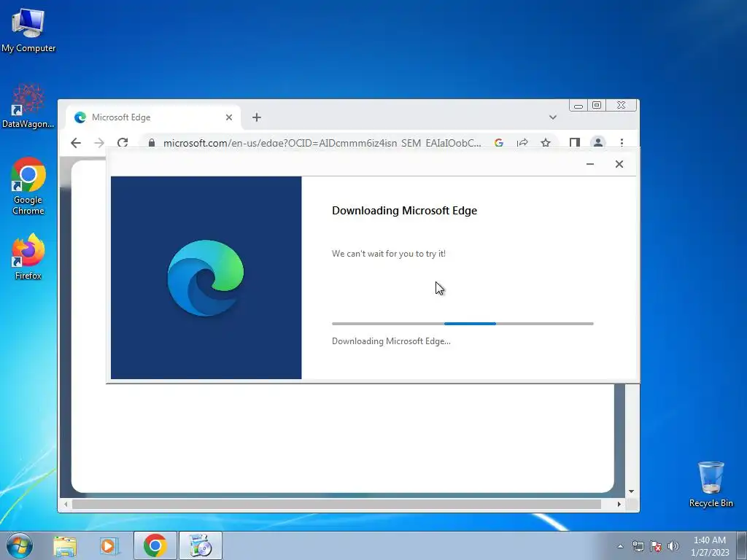747x560 pixels.
Task: Bookmark this page with star icon
Action: click(546, 143)
